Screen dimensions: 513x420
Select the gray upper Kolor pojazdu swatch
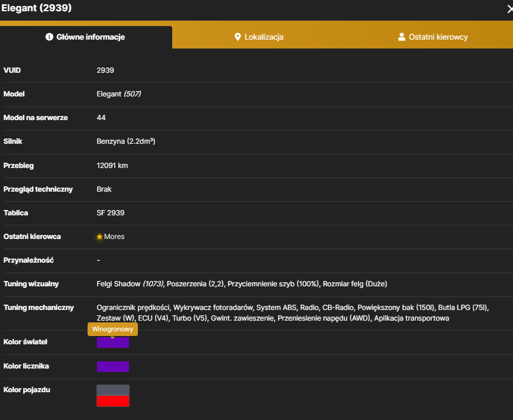(x=113, y=390)
